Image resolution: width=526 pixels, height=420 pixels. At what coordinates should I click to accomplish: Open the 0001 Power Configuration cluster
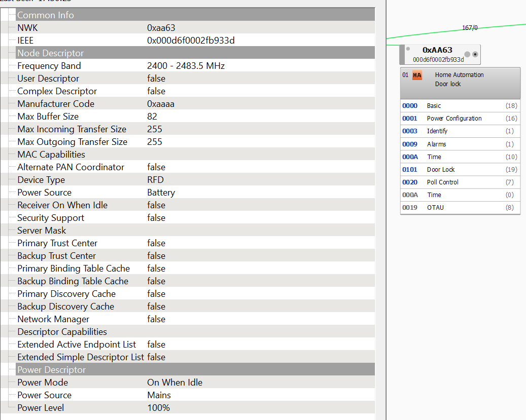[460, 119]
